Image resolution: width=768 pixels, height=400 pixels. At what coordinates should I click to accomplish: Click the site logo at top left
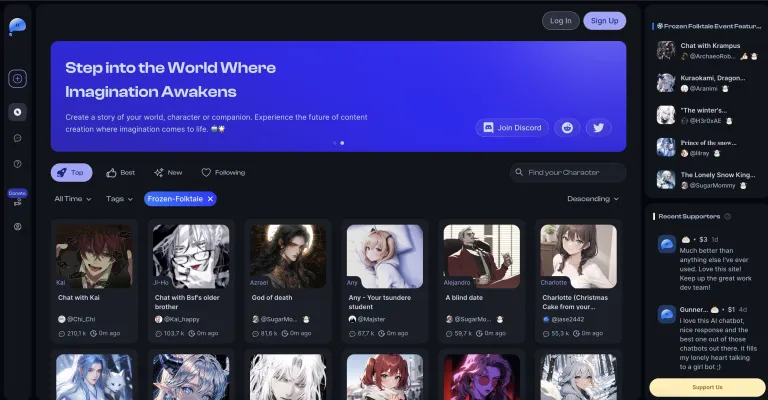[17, 25]
